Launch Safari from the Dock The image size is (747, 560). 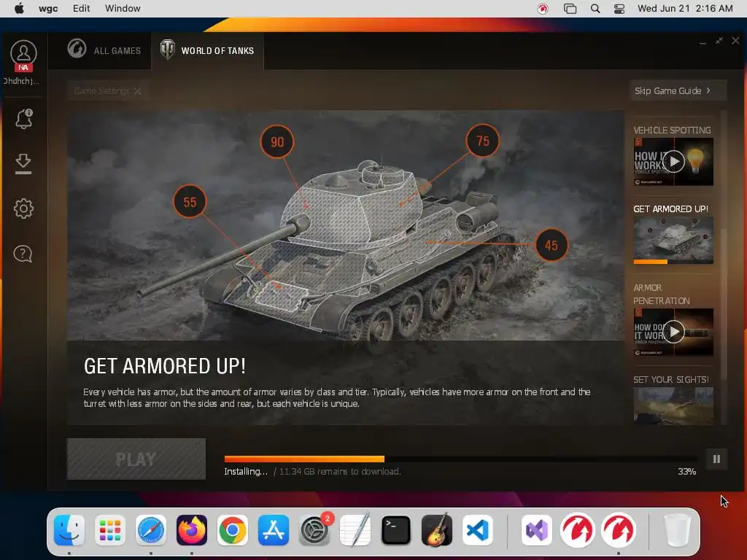(x=150, y=530)
